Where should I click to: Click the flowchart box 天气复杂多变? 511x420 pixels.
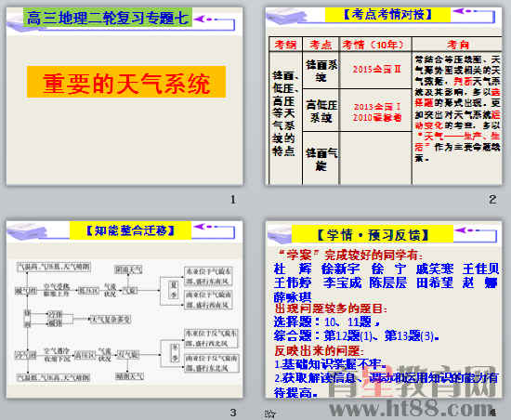tap(111, 320)
